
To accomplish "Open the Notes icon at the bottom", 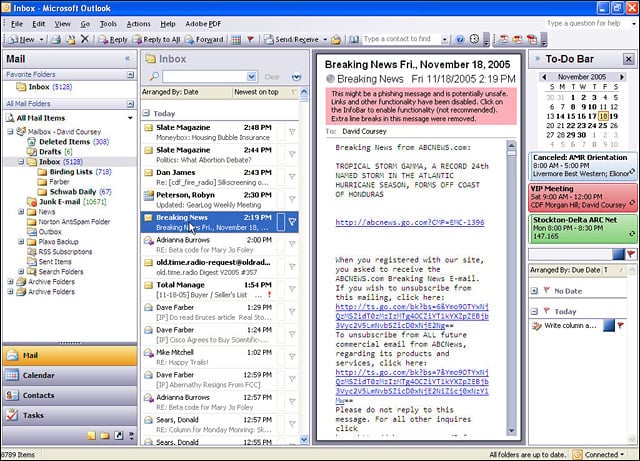I will click(x=91, y=436).
